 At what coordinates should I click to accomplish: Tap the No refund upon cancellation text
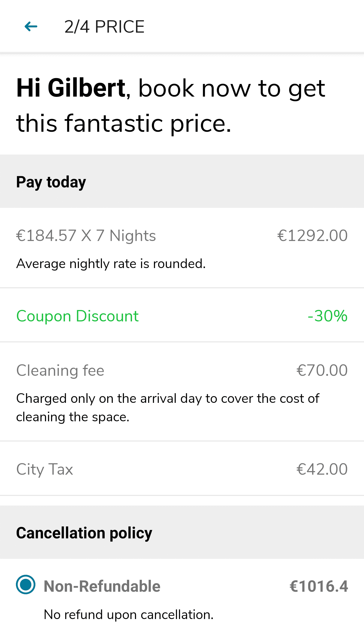[x=129, y=614]
